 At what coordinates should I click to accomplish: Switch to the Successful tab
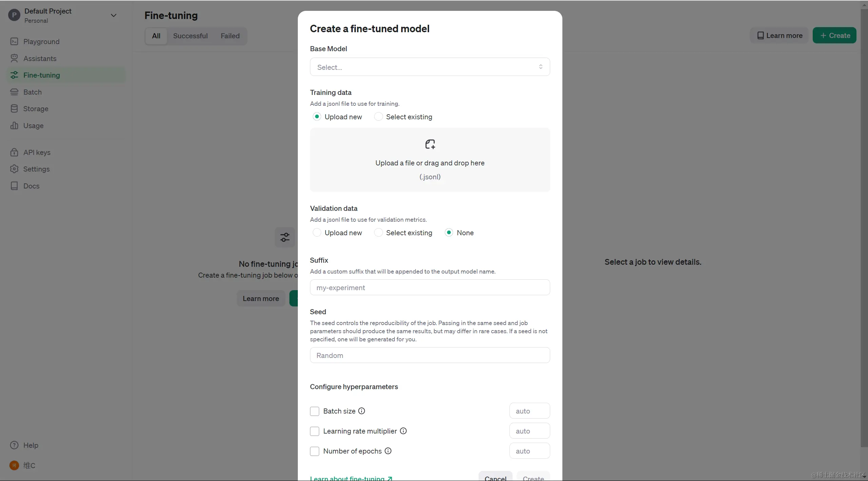click(190, 36)
